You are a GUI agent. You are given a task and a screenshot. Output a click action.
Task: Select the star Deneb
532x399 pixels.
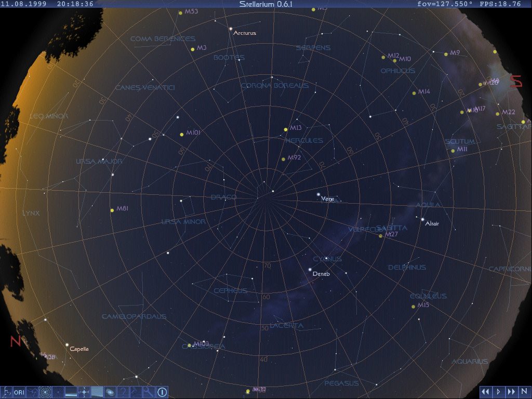coord(310,270)
